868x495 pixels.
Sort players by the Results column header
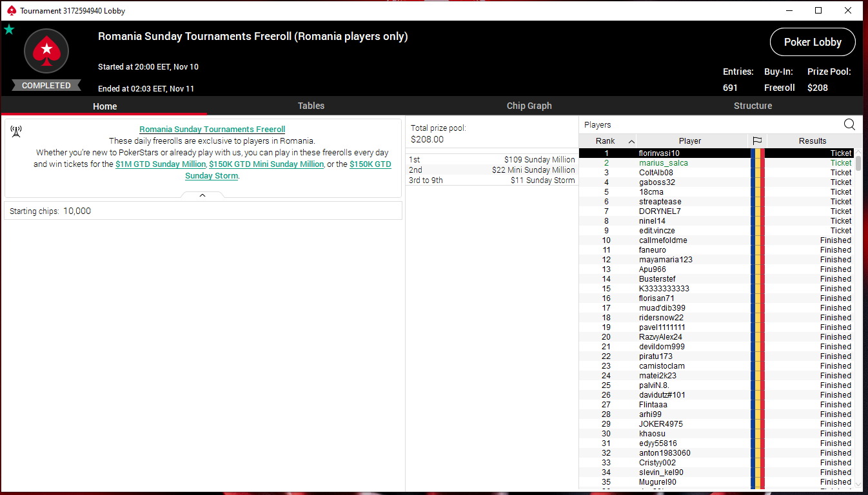tap(813, 141)
